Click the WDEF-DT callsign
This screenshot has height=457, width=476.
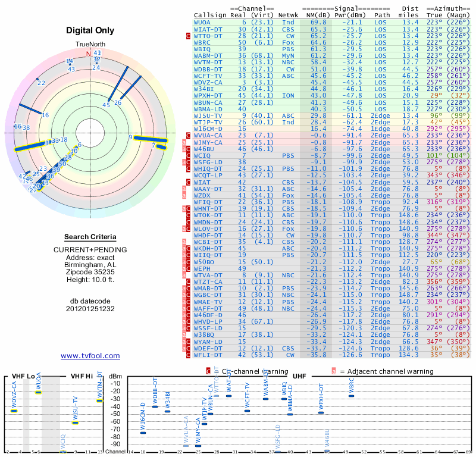pos(208,348)
